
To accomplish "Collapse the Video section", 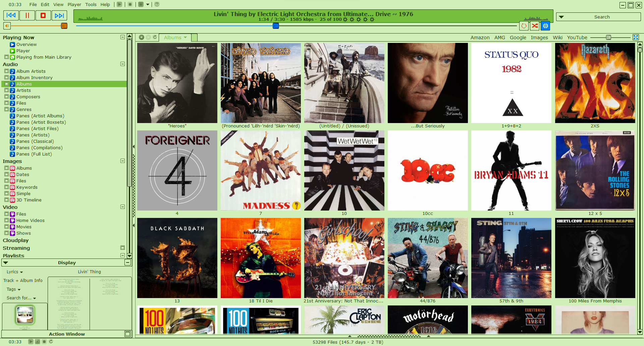I will click(x=122, y=207).
